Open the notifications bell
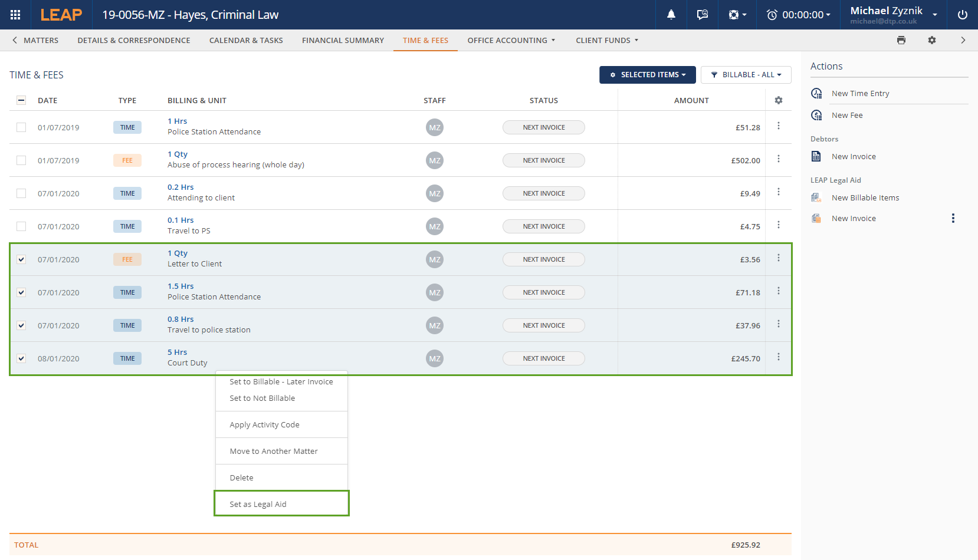Image resolution: width=978 pixels, height=560 pixels. click(x=671, y=15)
